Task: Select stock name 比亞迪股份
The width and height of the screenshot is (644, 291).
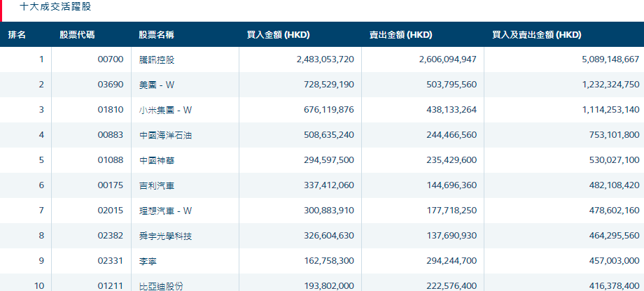Action: 161,286
